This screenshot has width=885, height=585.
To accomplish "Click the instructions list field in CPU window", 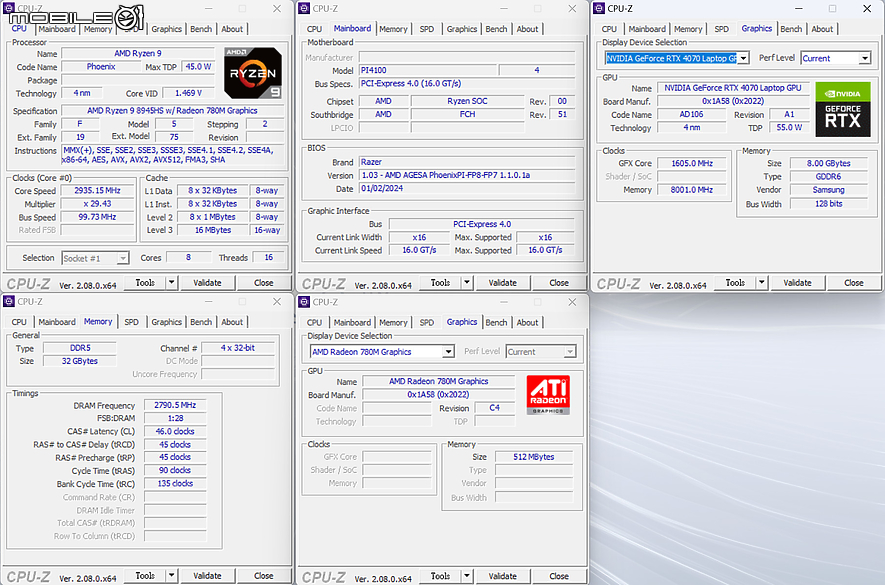I will [172, 155].
